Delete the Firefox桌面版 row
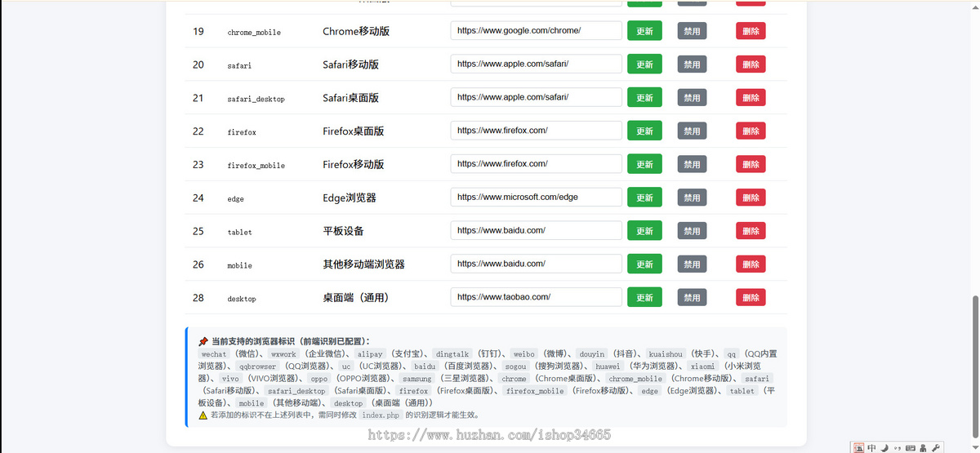Screen dimensions: 980x453 tap(751, 131)
